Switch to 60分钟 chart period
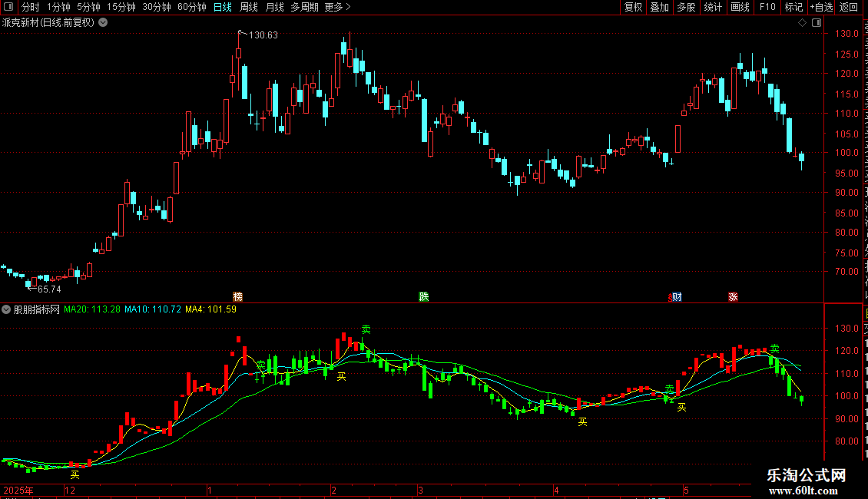Screen dimensions: 868x499 point(192,7)
